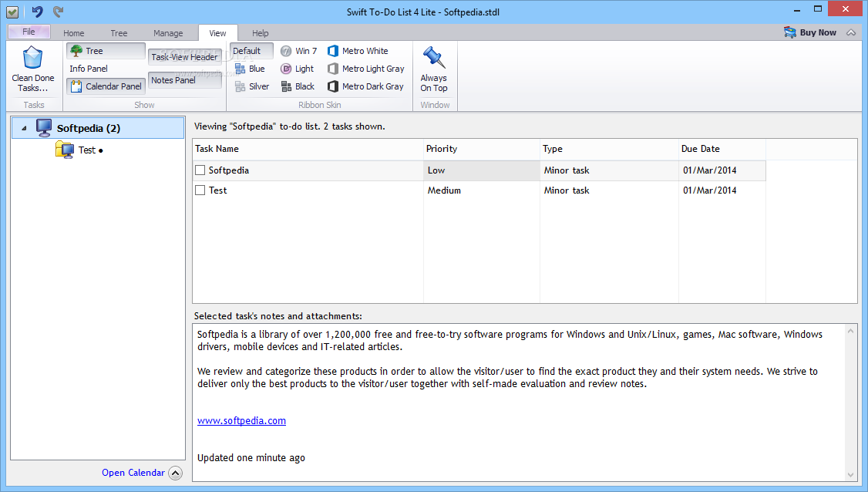This screenshot has height=492, width=868.
Task: Switch to the Home ribbon tab
Action: coord(74,33)
